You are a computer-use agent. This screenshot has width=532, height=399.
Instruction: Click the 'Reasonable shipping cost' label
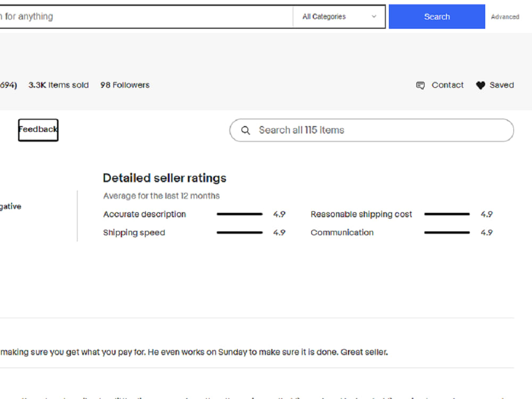pyautogui.click(x=361, y=214)
